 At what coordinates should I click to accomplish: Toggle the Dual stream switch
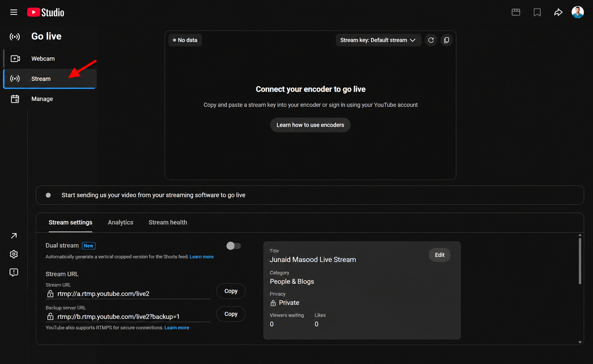(233, 246)
